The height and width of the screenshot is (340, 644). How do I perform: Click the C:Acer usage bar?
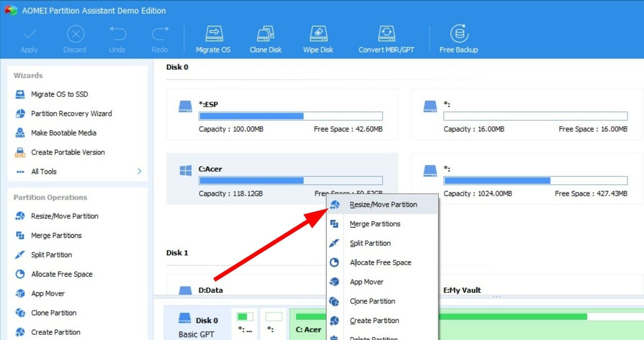(291, 181)
